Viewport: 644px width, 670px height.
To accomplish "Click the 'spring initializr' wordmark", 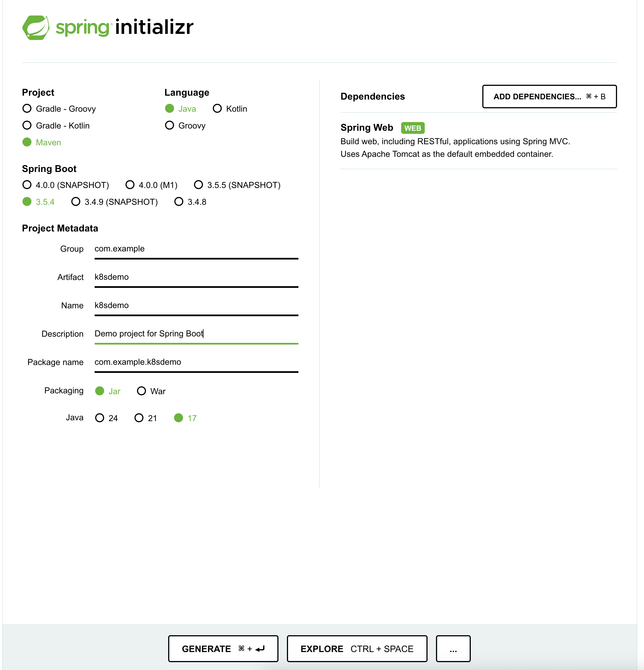I will click(x=124, y=27).
